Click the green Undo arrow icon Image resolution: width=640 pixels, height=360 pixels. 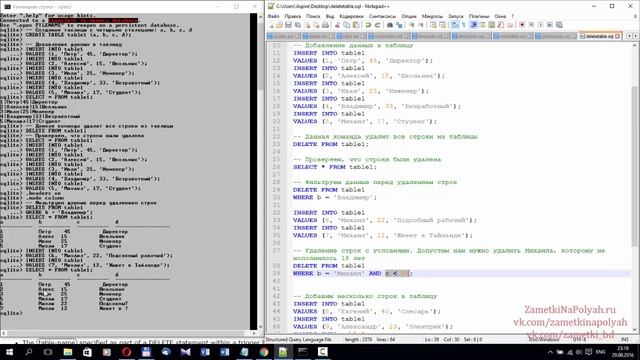click(368, 25)
